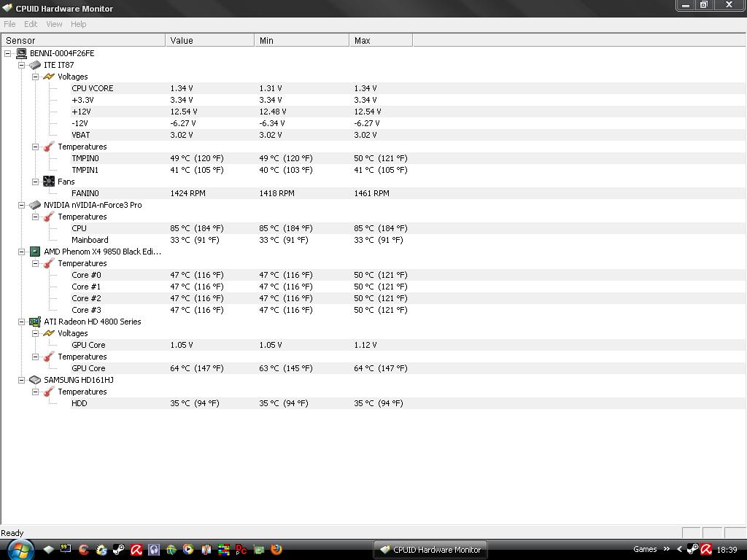Open the View menu
The height and width of the screenshot is (560, 747).
click(54, 24)
